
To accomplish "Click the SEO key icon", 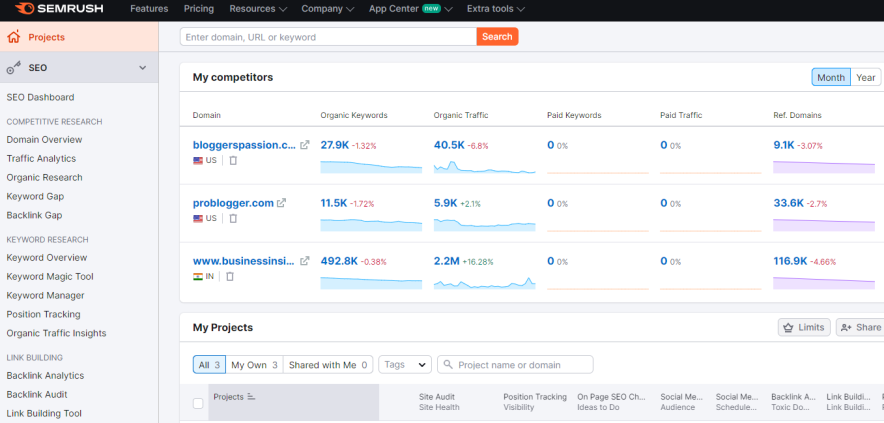I will coord(14,68).
